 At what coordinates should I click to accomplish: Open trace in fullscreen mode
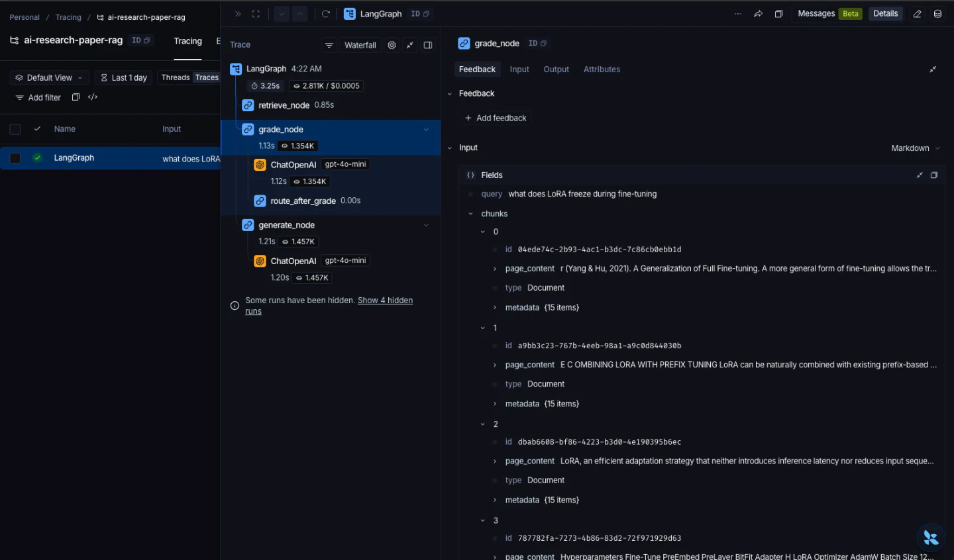pos(256,14)
